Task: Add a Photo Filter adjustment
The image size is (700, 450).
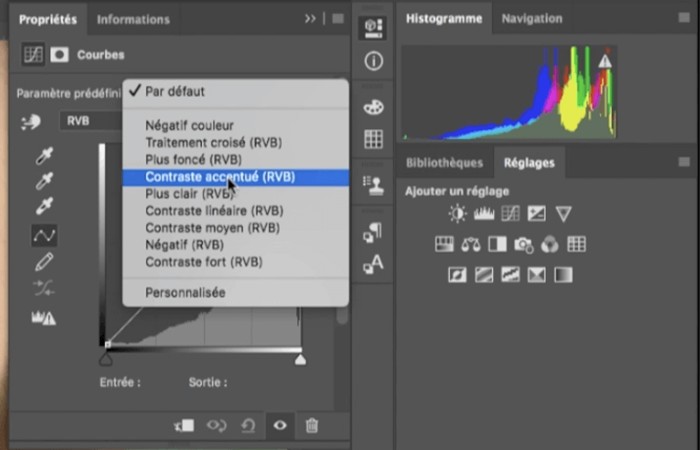Action: [524, 245]
